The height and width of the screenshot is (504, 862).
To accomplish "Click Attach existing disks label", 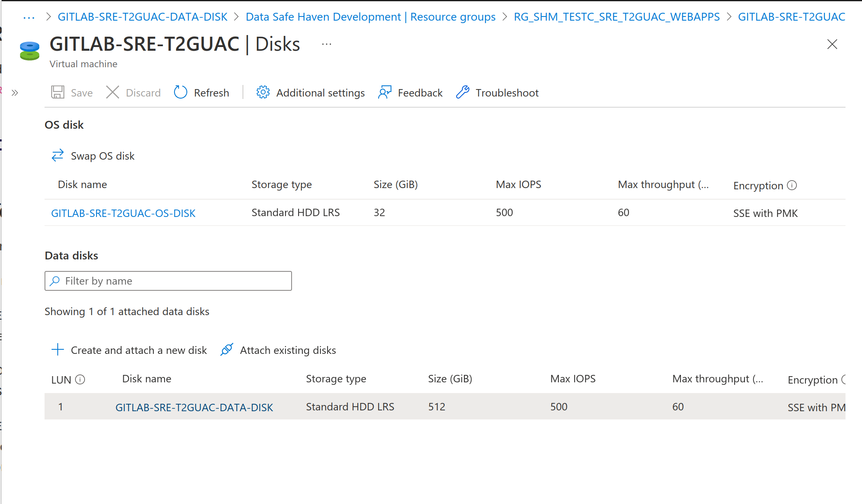I will pos(288,350).
